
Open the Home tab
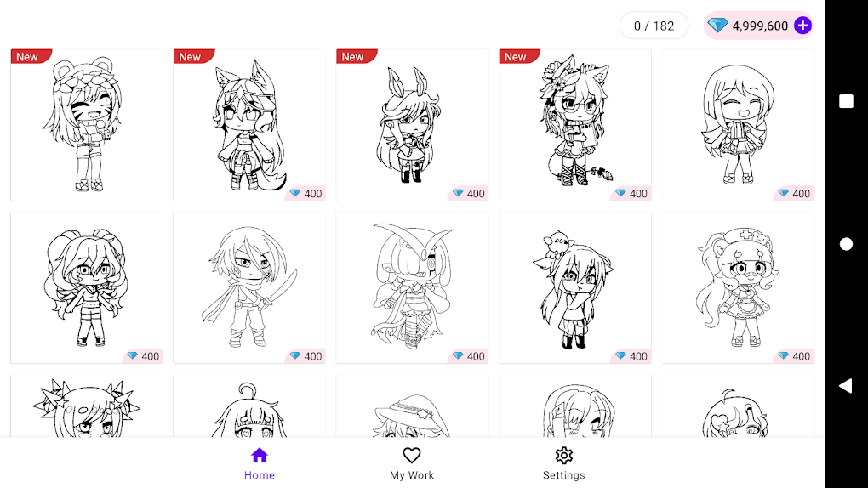coord(259,463)
